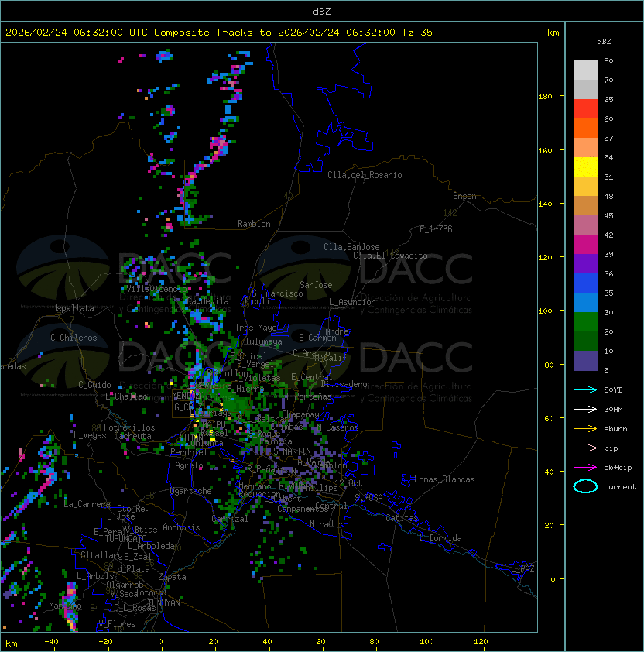644x652 pixels.
Task: Pick the light blue 30-35 dBZ swatch
Action: (x=585, y=303)
